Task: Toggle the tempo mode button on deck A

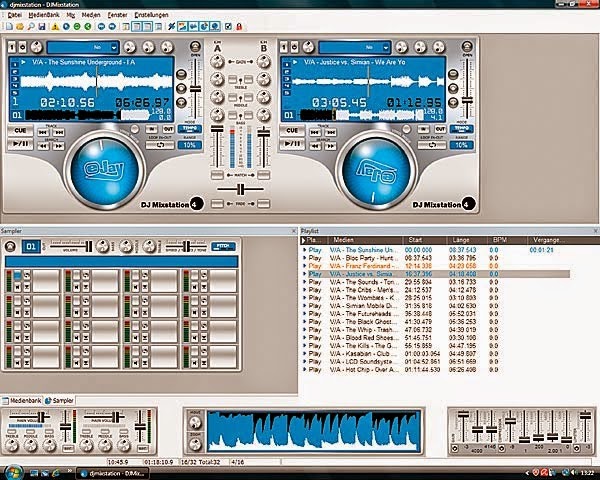Action: coord(189,129)
